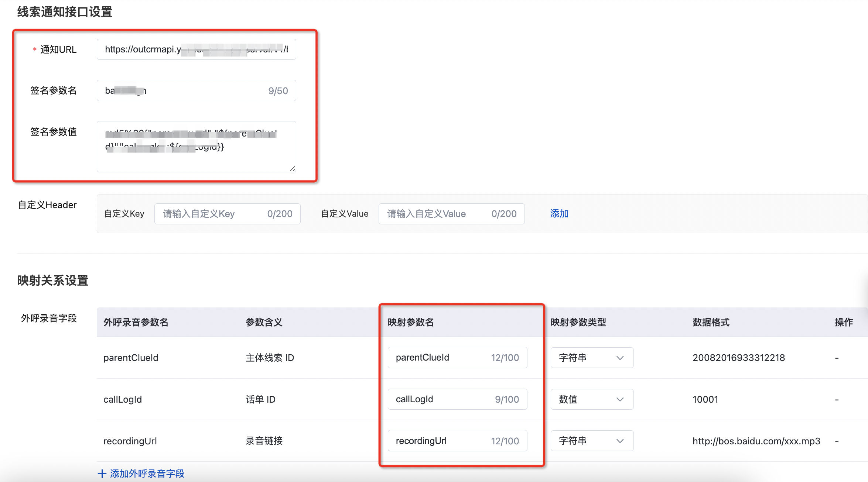Click the 自定义Value input field

451,214
